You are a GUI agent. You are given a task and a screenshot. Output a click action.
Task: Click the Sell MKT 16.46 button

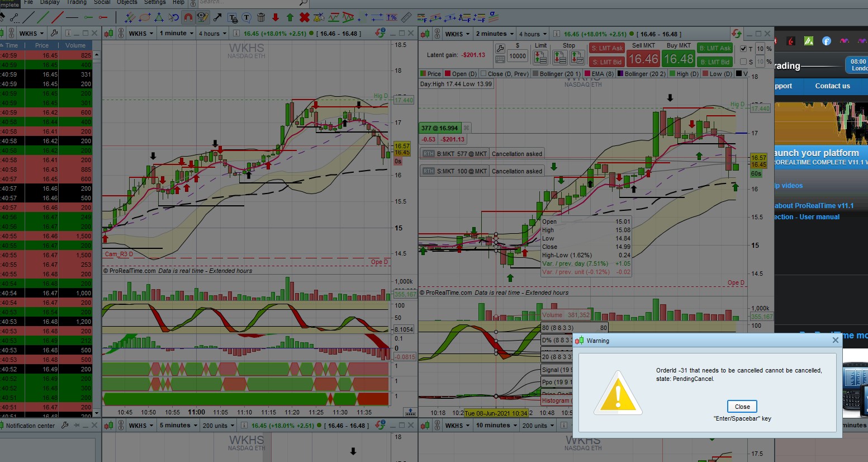(x=643, y=59)
